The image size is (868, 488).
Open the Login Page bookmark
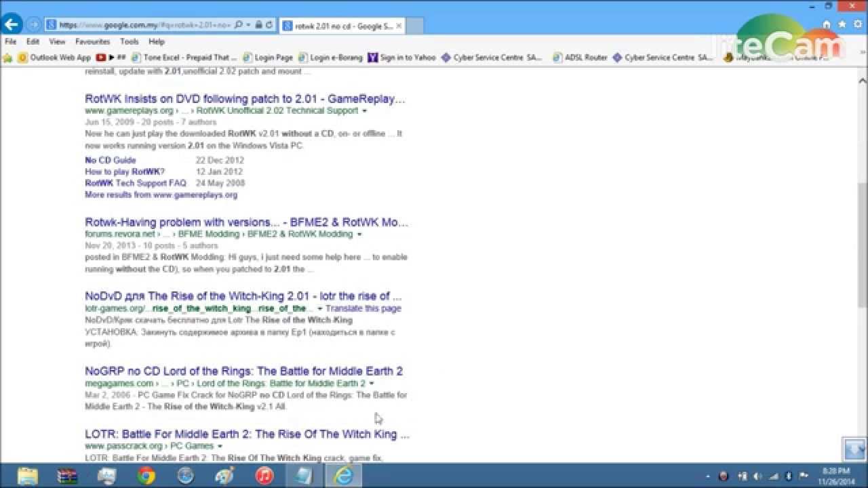pyautogui.click(x=268, y=58)
